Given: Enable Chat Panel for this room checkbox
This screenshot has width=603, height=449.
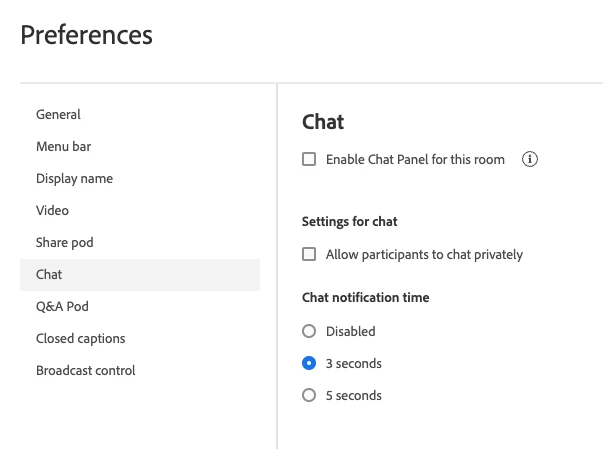Looking at the screenshot, I should click(309, 159).
